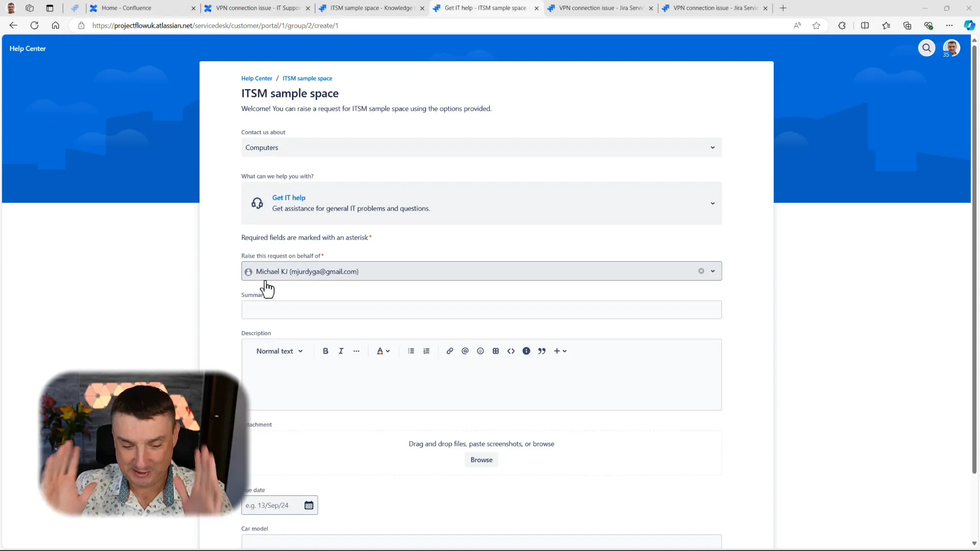Image resolution: width=980 pixels, height=551 pixels.
Task: Switch to Home - Confluence tab
Action: click(x=142, y=8)
